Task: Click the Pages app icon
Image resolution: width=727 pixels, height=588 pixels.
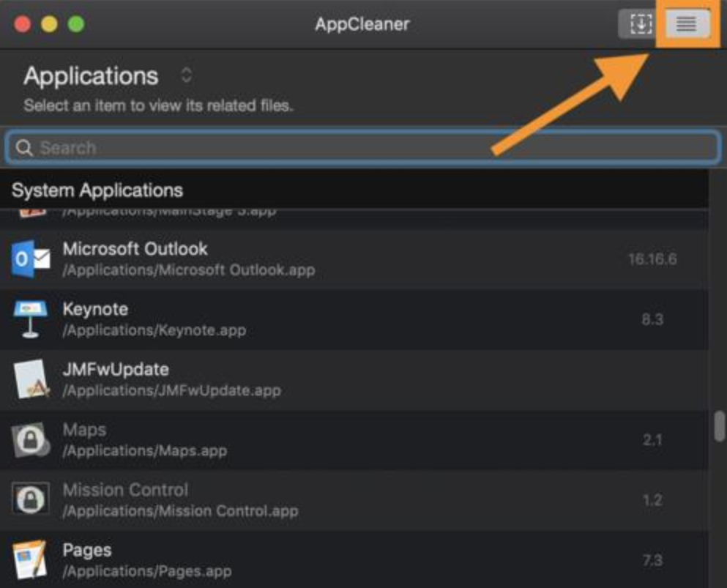Action: point(31,560)
